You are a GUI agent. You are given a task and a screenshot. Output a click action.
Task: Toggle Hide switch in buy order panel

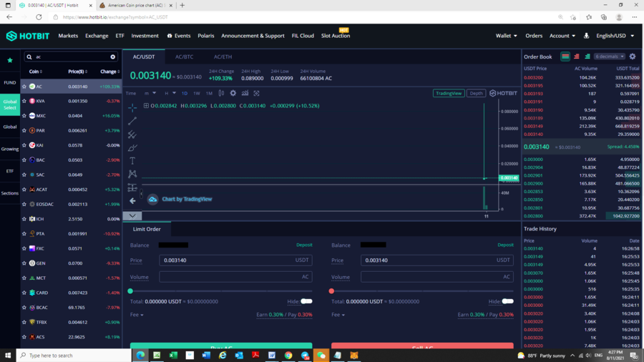pos(306,301)
